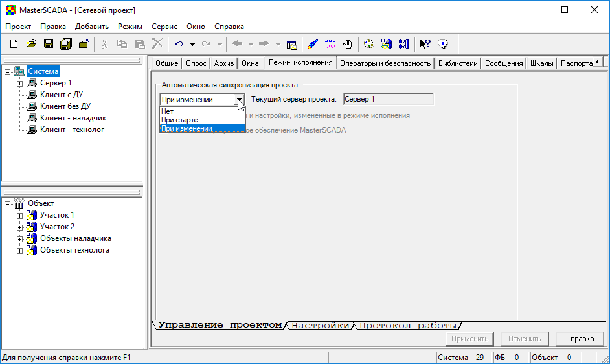Open the redo history dropdown arrow
This screenshot has width=610, height=364.
[220, 45]
